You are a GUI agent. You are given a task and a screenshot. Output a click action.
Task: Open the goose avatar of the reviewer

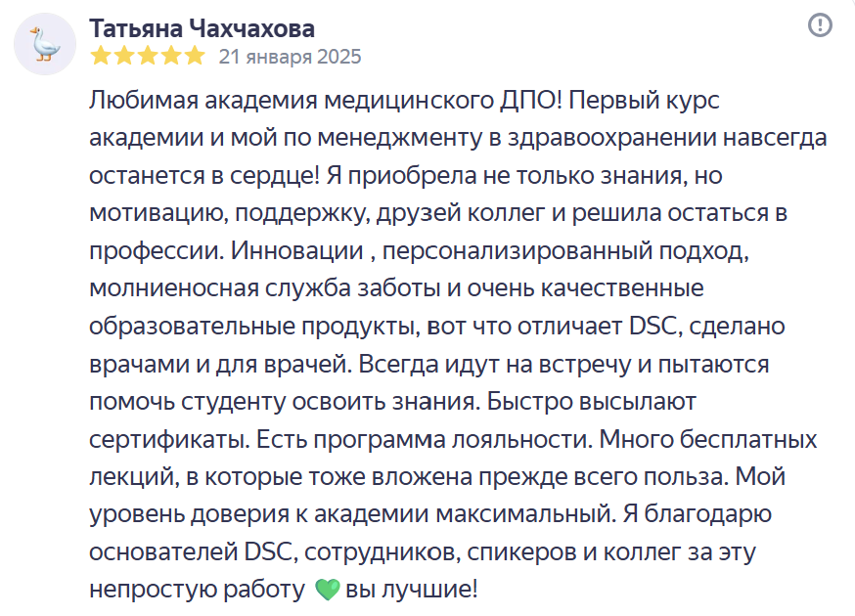point(46,44)
